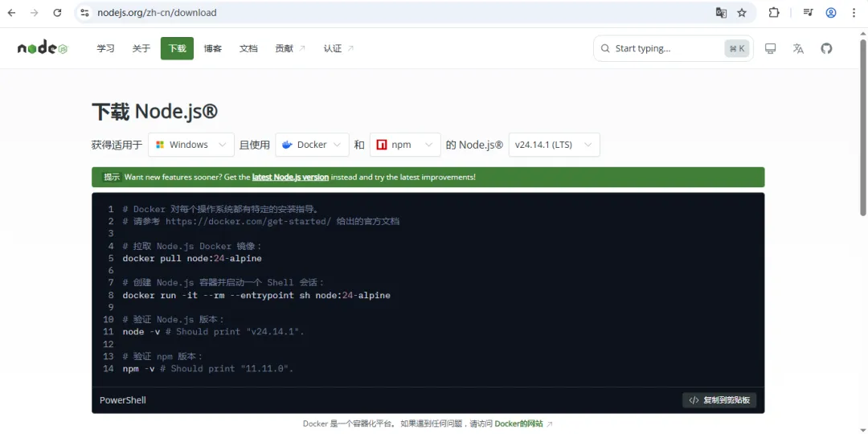This screenshot has width=868, height=434.
Task: Click the docker run -it --rm command line
Action: [x=256, y=296]
